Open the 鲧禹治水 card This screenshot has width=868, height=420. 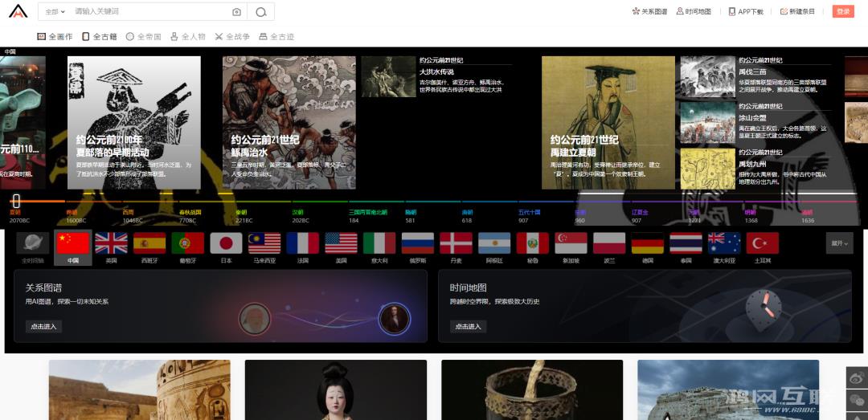tap(289, 123)
